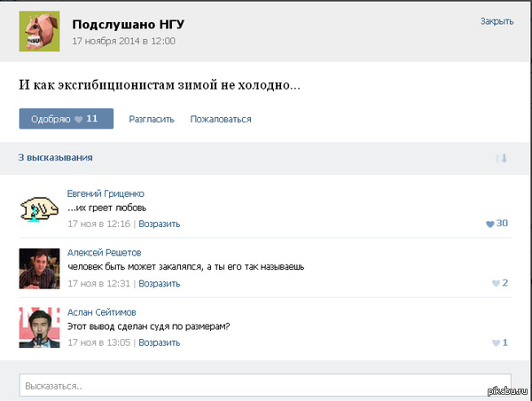Click Возразить under Алексей Решетов's comment

(159, 284)
